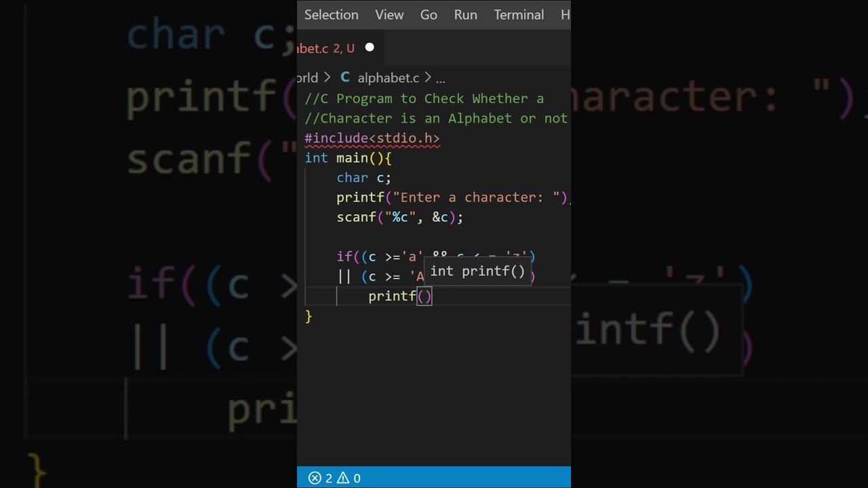Click the error count icon in status bar

pos(315,478)
